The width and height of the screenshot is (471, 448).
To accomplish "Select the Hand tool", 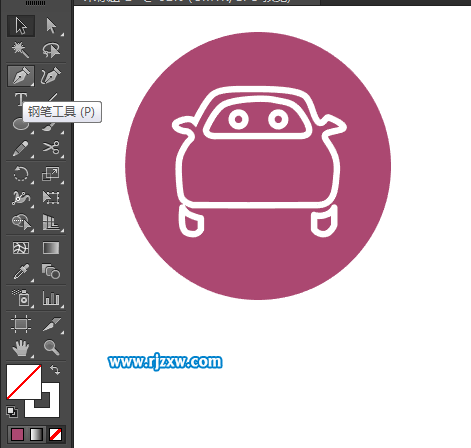I will pyautogui.click(x=21, y=348).
